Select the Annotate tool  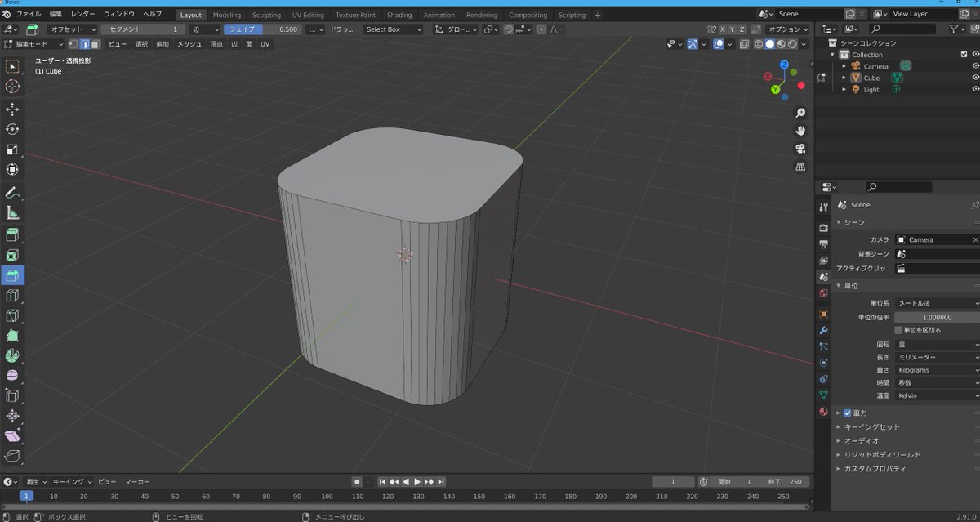coord(12,194)
